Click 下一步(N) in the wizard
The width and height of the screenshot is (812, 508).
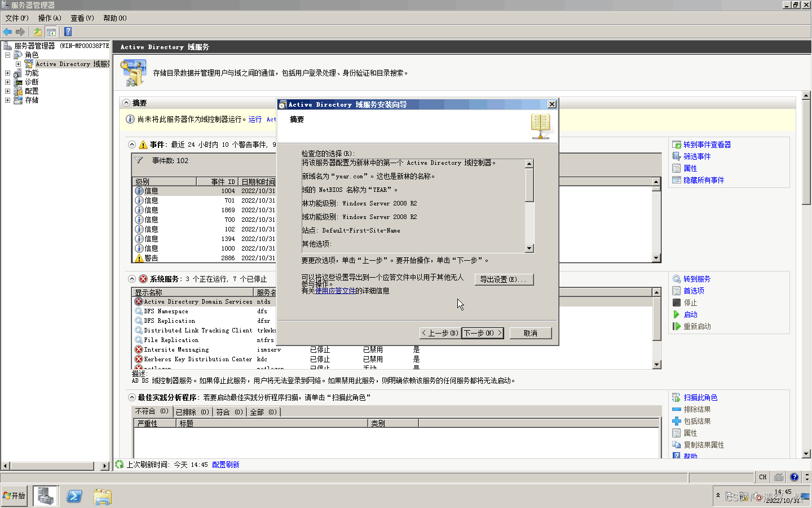(483, 333)
